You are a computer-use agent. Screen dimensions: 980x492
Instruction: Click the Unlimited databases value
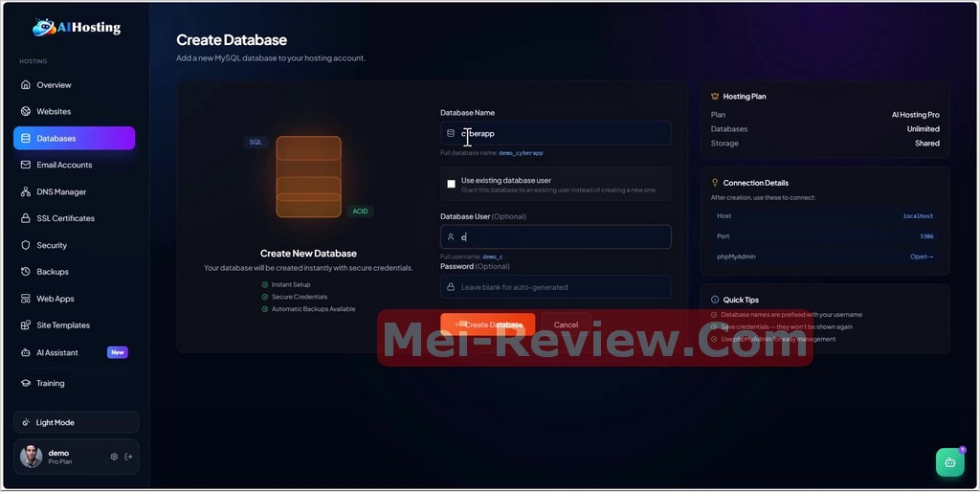coord(924,129)
